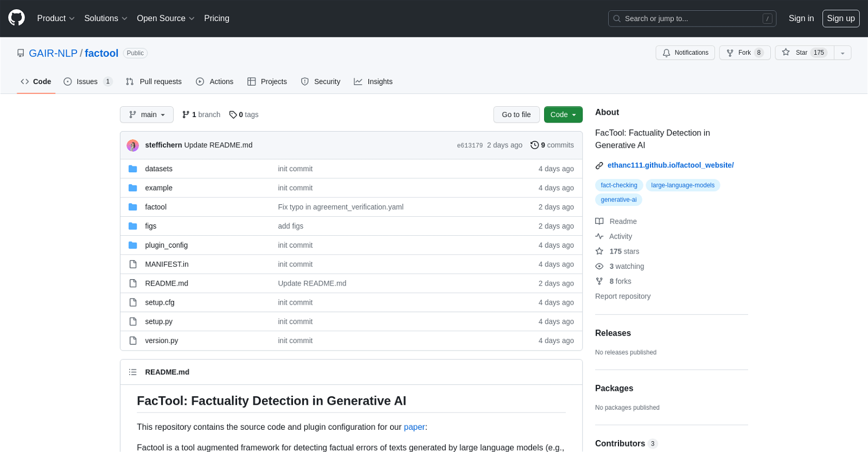The height and width of the screenshot is (452, 868).
Task: Open the star list dropdown arrow
Action: (843, 53)
